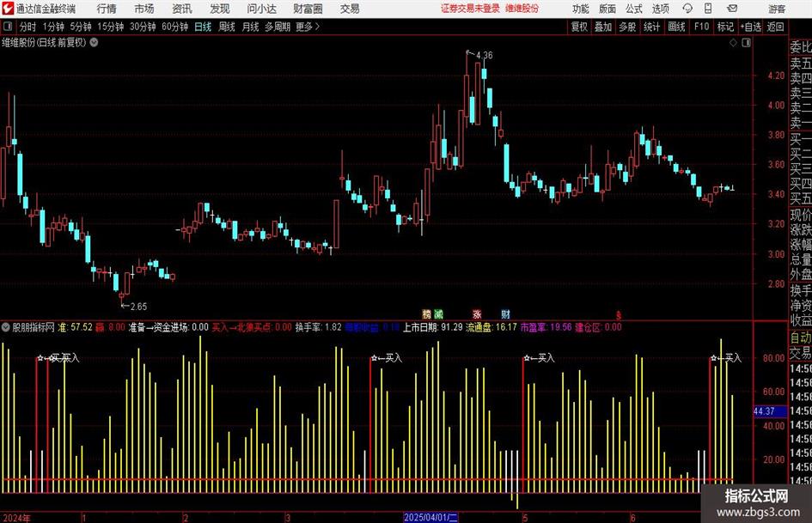Screen dimensions: 812x523
Task: Expand the 维维股份 chart title dropdown arrow
Action: 94,43
